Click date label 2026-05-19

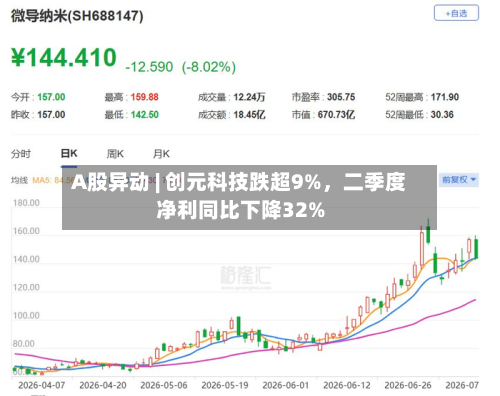(225, 385)
